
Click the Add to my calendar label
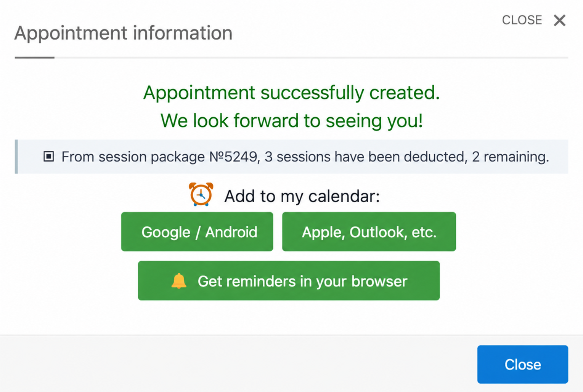coord(302,196)
